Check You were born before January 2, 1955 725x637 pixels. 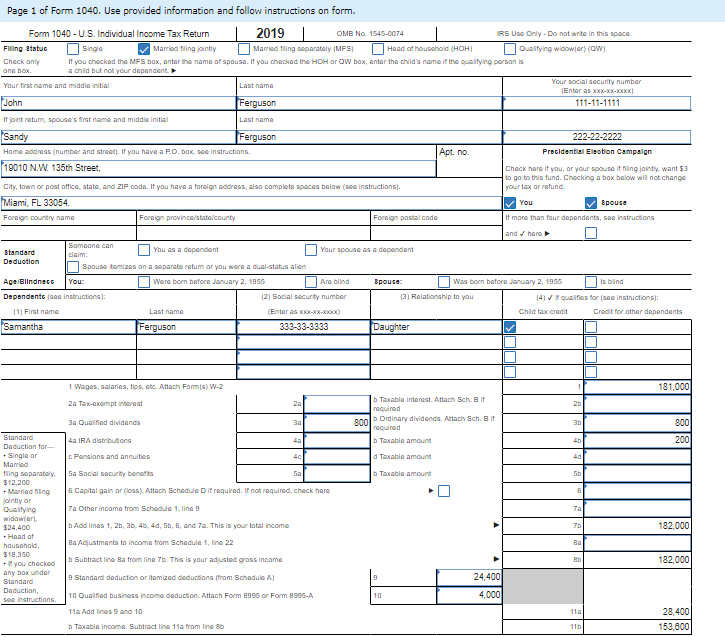pos(144,282)
